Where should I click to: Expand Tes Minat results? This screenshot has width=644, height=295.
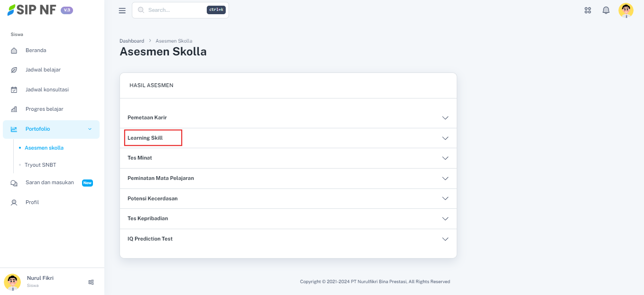pos(288,158)
